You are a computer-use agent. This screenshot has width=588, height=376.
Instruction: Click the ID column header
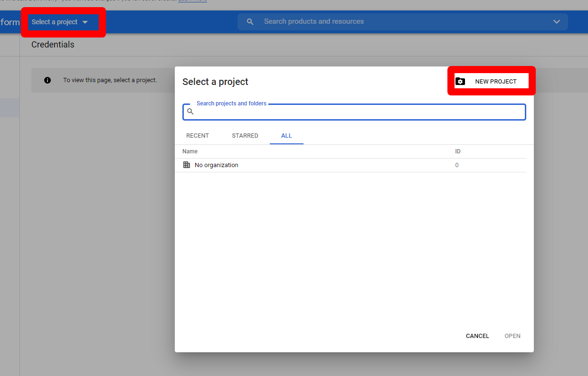(x=458, y=151)
